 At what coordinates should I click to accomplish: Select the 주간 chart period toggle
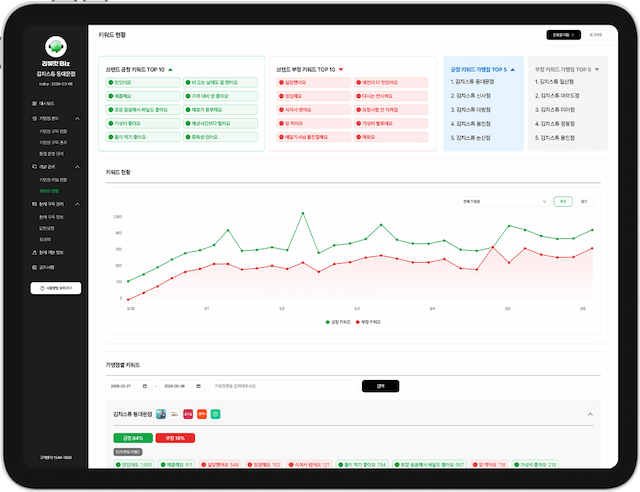[x=563, y=201]
